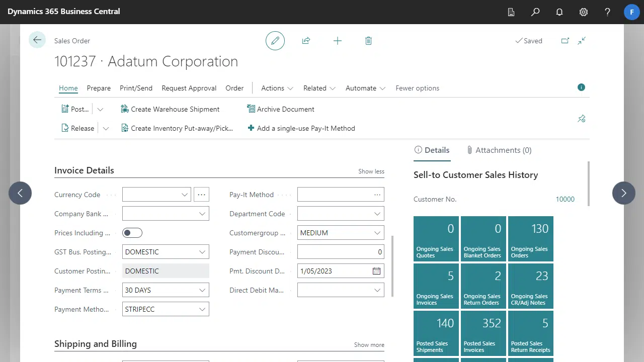Open the Pmt. Discount Date calendar picker

(x=376, y=271)
